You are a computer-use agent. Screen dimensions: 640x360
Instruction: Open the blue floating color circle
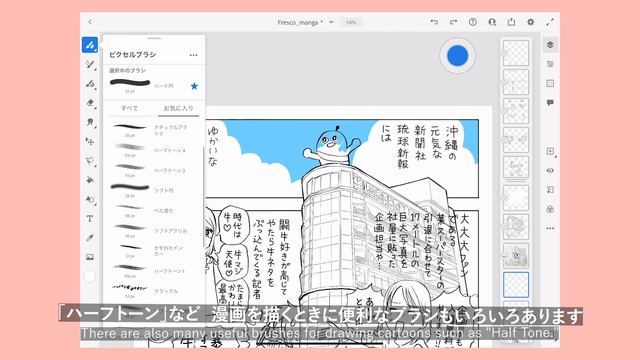[458, 56]
